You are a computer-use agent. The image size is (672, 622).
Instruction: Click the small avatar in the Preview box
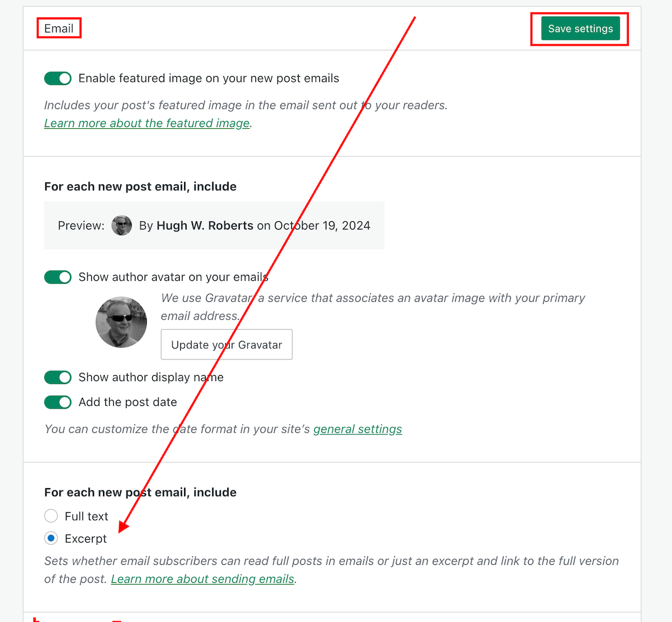pyautogui.click(x=122, y=226)
